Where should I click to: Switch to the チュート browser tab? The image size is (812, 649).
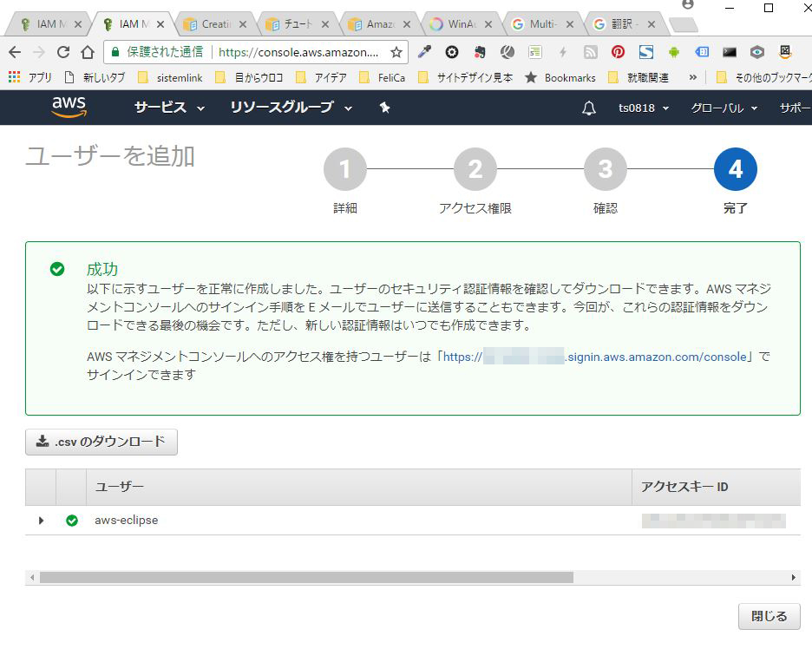(x=298, y=23)
